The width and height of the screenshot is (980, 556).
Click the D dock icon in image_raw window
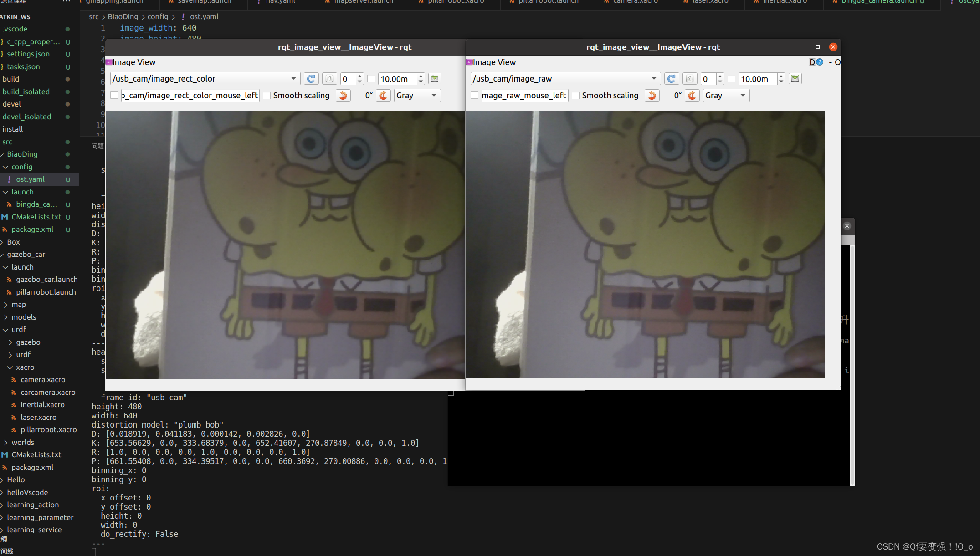(x=812, y=62)
